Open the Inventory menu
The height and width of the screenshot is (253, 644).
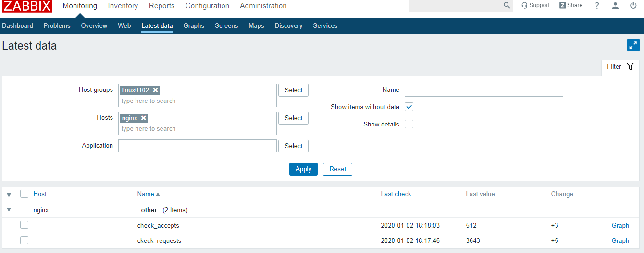point(123,6)
